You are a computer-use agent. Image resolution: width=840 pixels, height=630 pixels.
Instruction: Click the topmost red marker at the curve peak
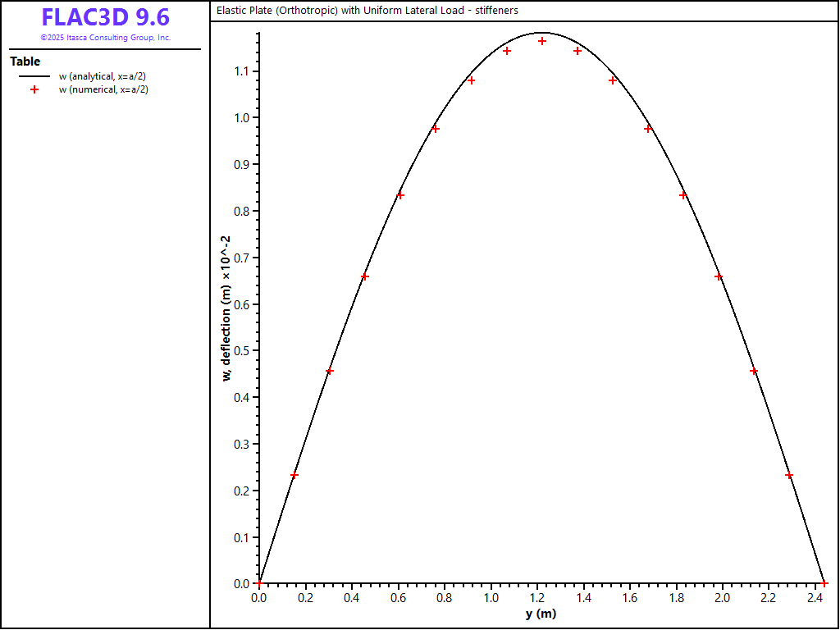pyautogui.click(x=542, y=41)
